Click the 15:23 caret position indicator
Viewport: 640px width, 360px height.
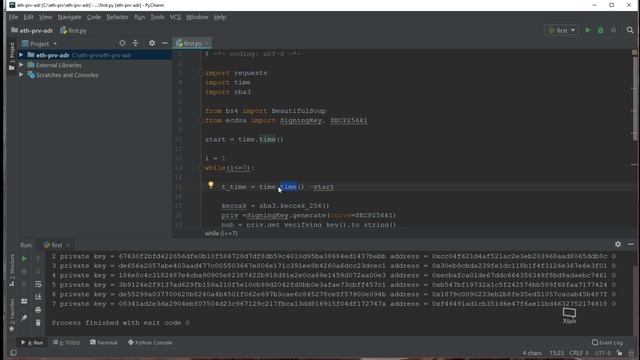(x=556, y=353)
